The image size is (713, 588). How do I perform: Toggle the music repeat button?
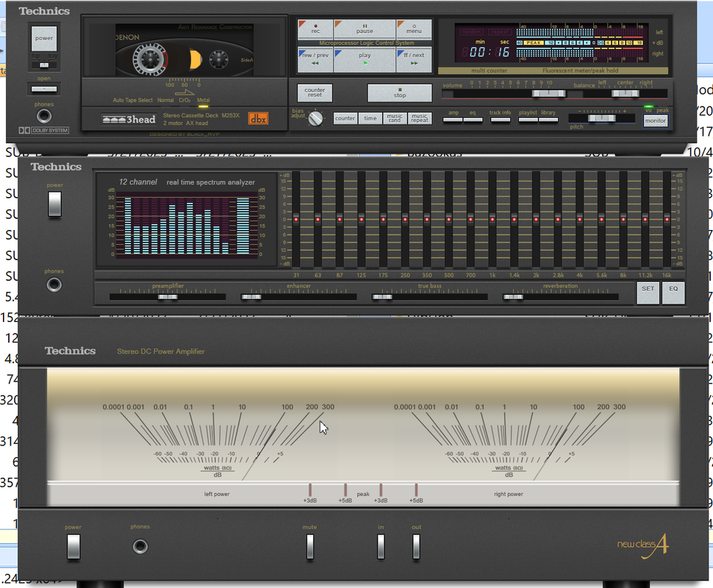tap(419, 118)
